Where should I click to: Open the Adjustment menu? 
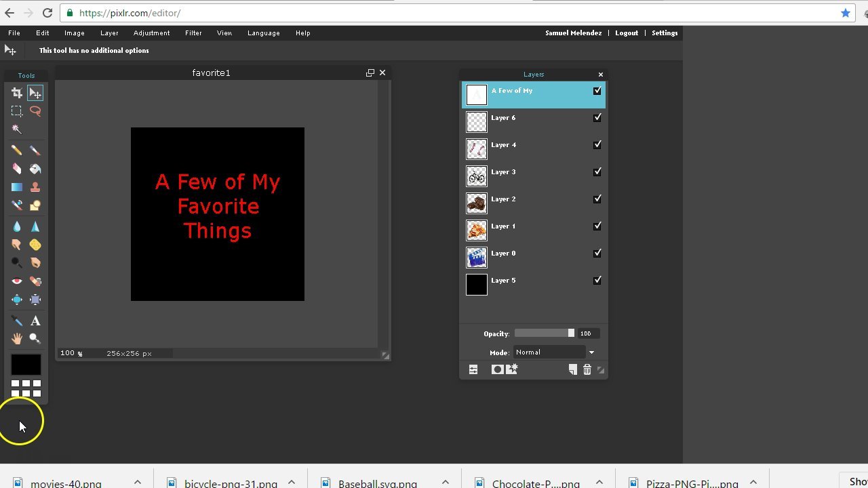click(x=151, y=33)
